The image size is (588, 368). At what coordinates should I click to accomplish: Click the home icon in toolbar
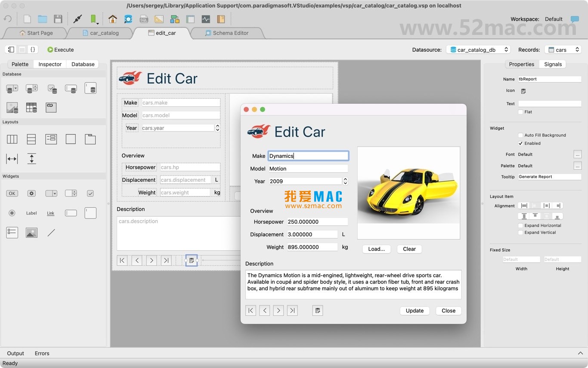[x=113, y=19]
